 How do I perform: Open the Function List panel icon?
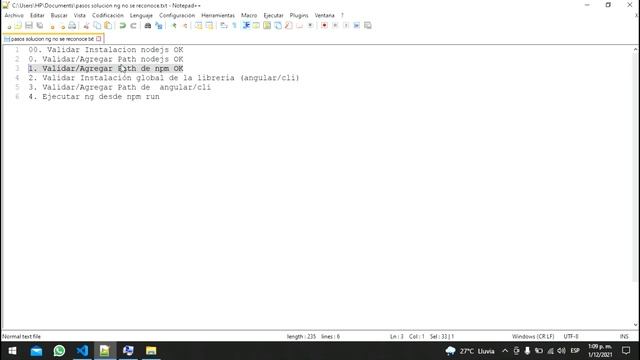point(289,26)
